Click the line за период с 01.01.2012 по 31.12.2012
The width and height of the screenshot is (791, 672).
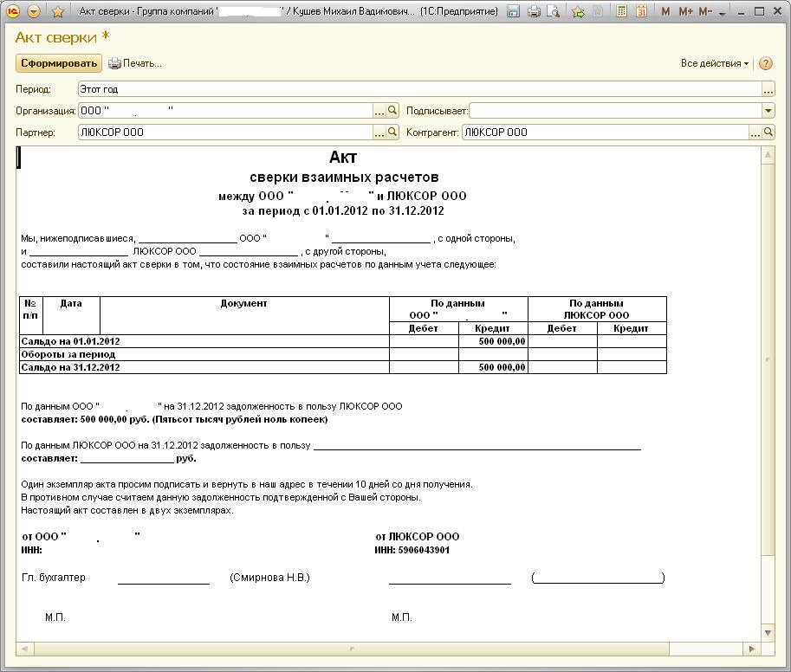(343, 210)
